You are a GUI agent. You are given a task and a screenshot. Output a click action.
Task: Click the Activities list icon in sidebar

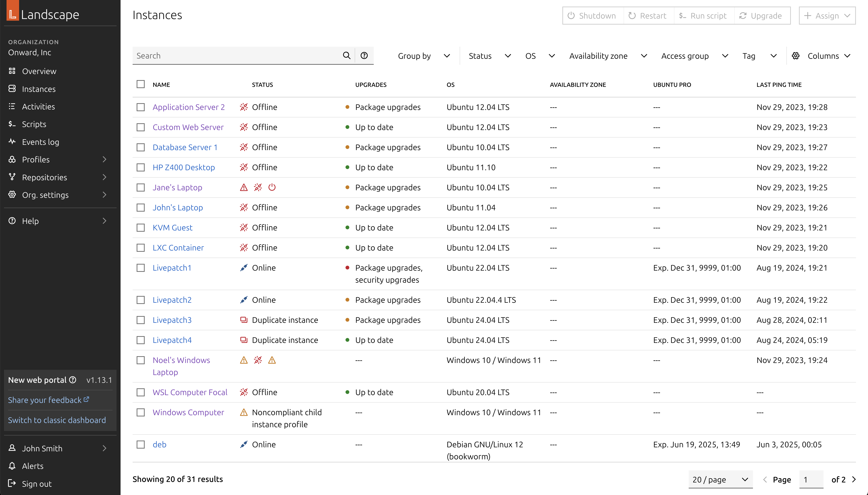(12, 106)
